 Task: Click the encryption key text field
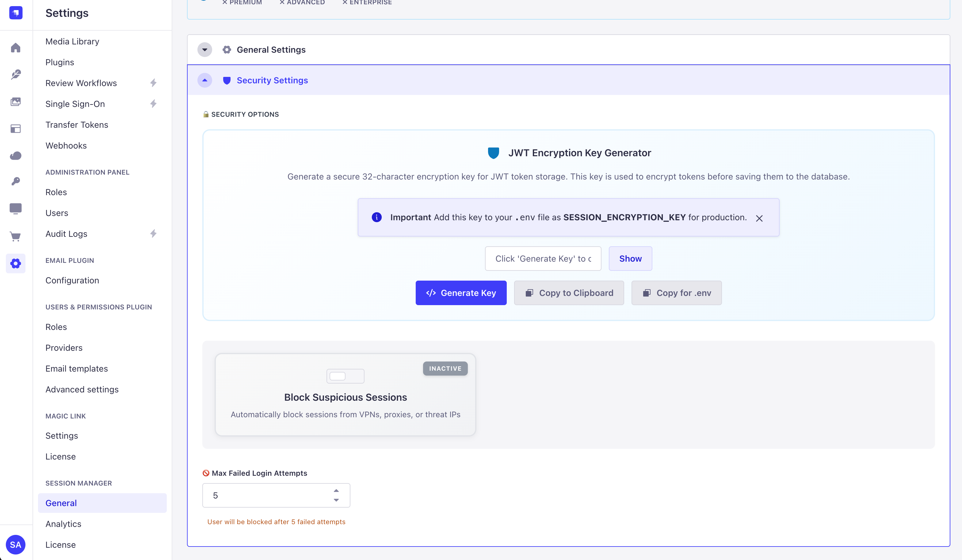tap(543, 259)
